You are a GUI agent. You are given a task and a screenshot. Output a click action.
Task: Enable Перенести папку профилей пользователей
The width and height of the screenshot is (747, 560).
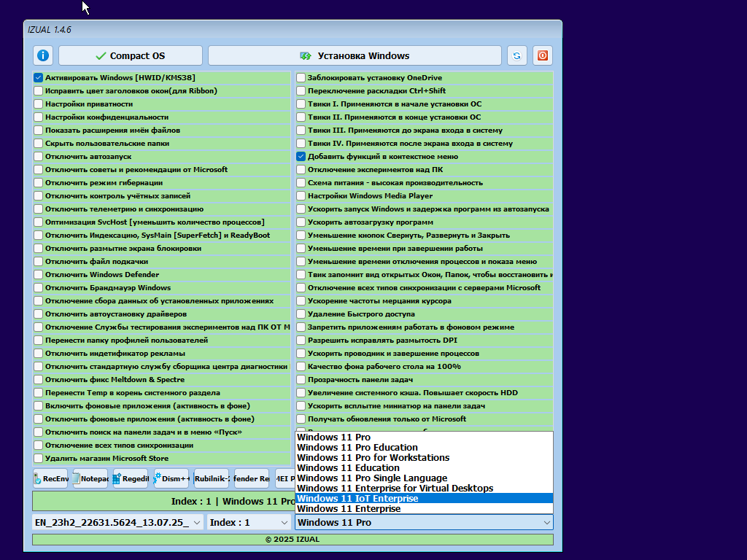tap(39, 341)
